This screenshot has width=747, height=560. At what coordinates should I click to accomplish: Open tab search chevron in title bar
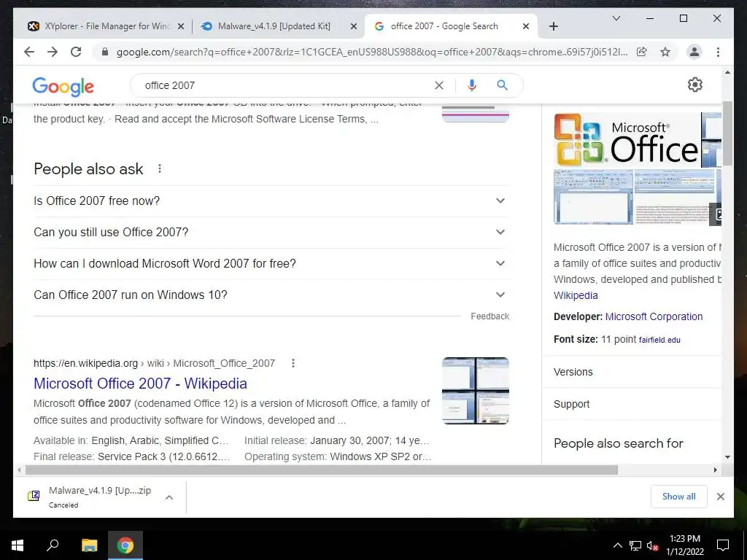point(616,18)
